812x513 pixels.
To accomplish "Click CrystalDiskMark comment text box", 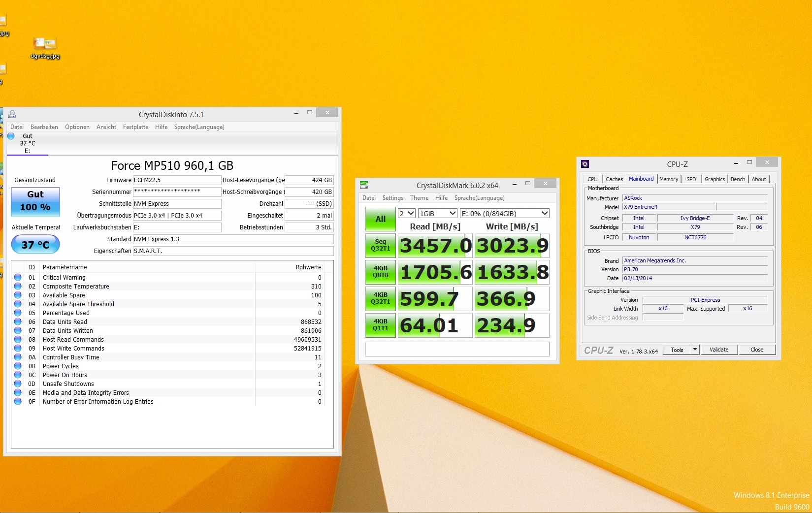I will click(x=457, y=349).
